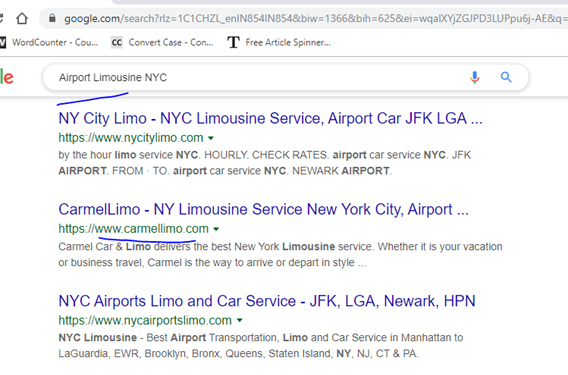Click the https://www.nycairportslimo.com URL
This screenshot has width=568, height=375.
[x=145, y=320]
